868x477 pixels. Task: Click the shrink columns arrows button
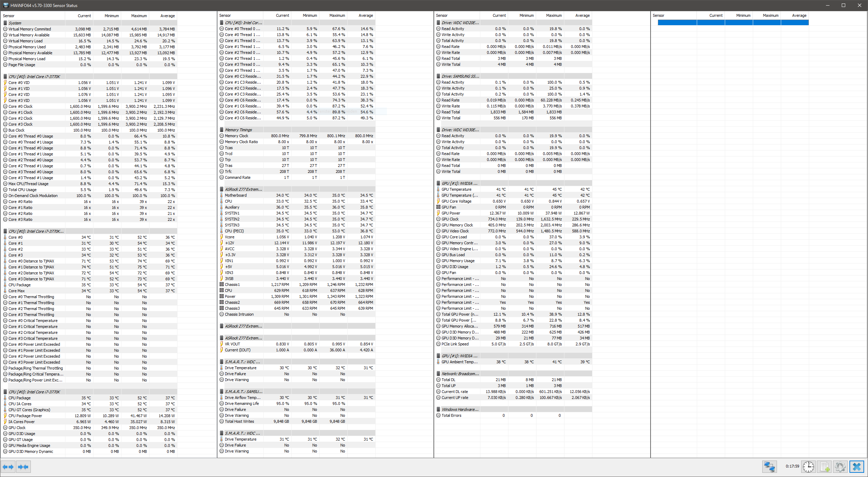coord(23,467)
